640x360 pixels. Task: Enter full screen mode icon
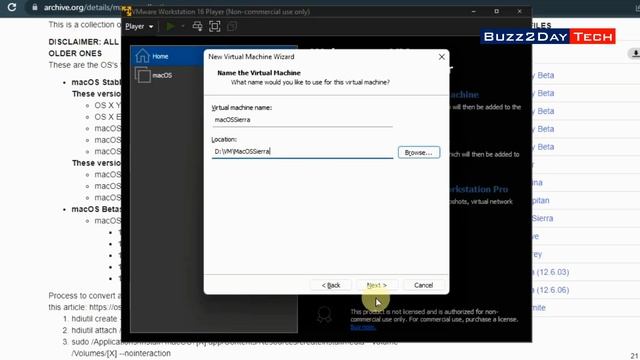pos(215,27)
